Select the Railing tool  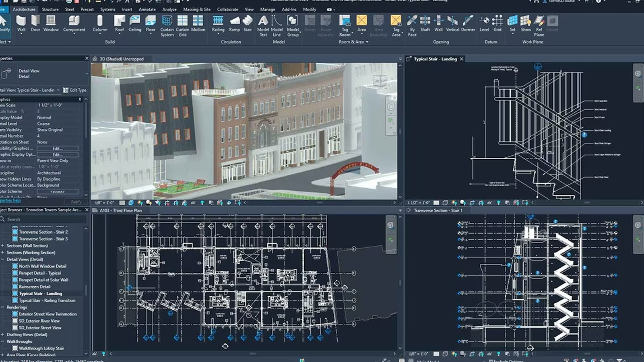(x=218, y=24)
